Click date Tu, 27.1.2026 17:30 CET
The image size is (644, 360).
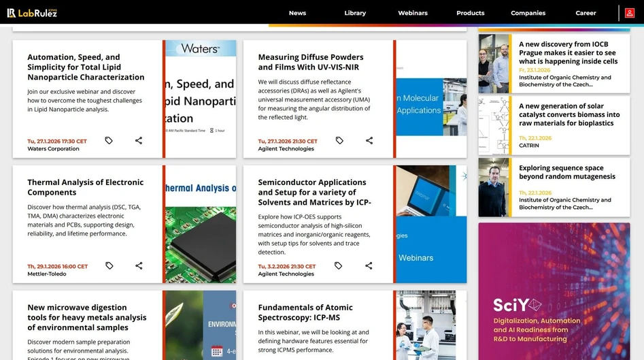click(x=57, y=142)
